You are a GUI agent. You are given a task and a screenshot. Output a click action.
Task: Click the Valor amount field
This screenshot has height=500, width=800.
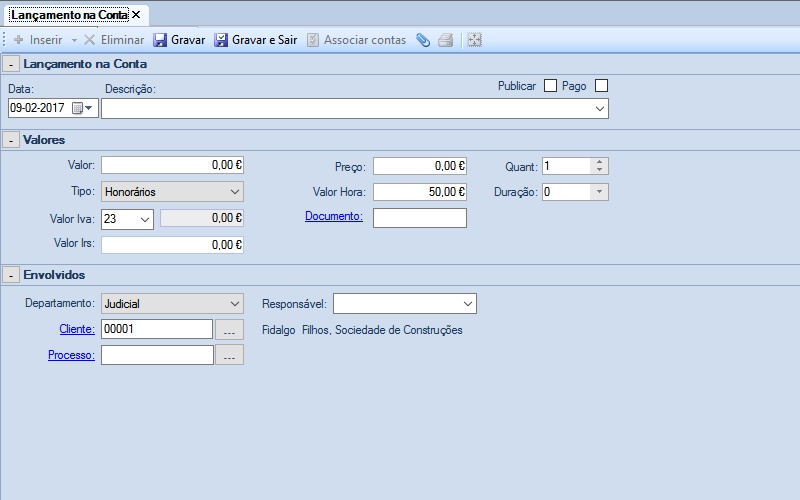click(x=172, y=165)
